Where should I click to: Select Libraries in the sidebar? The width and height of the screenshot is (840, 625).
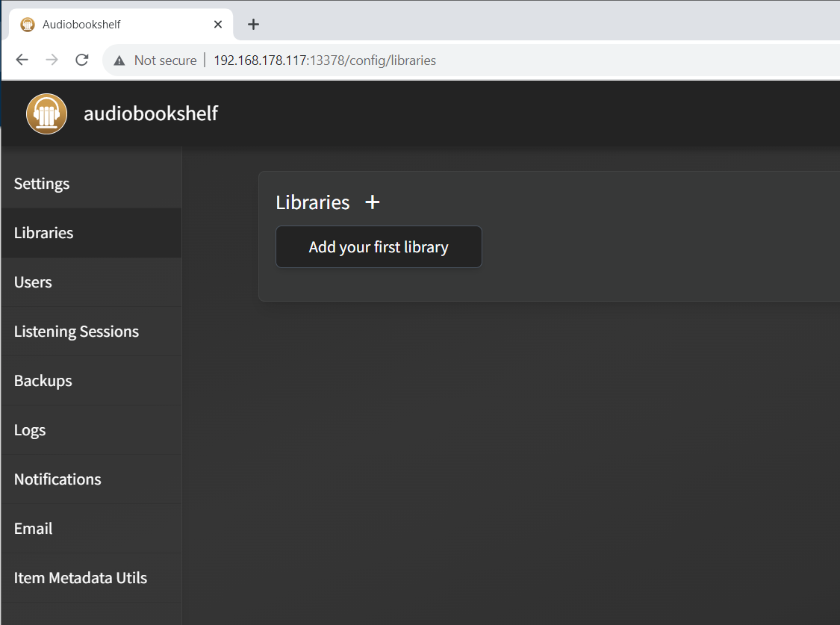click(x=44, y=233)
